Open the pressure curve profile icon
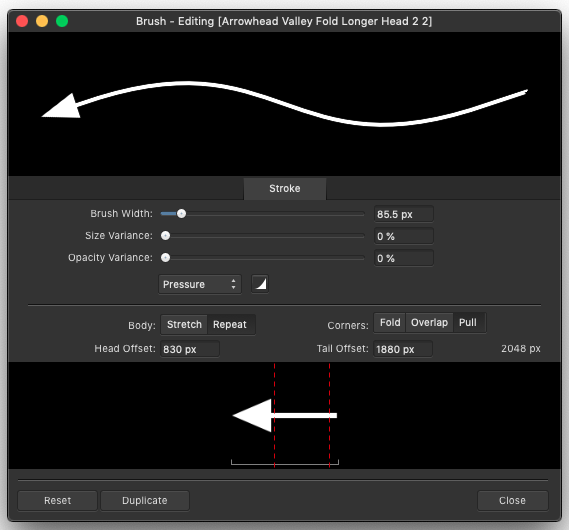This screenshot has height=530, width=569. click(x=260, y=284)
